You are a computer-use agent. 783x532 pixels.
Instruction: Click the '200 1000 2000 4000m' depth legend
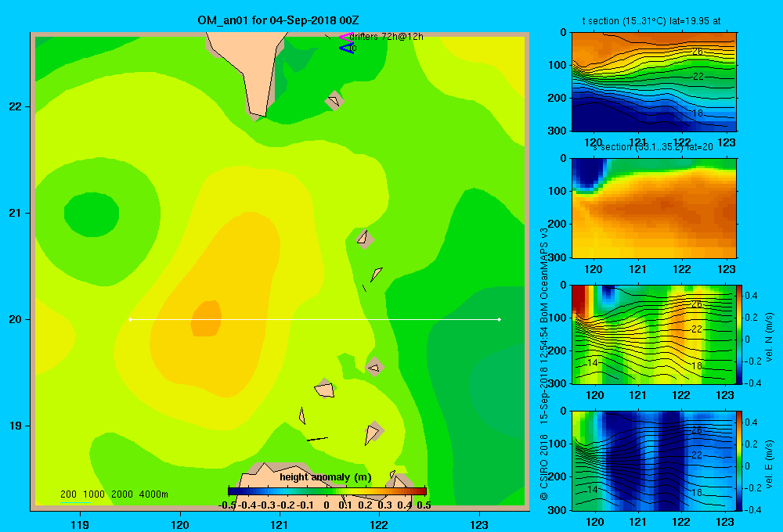(114, 494)
